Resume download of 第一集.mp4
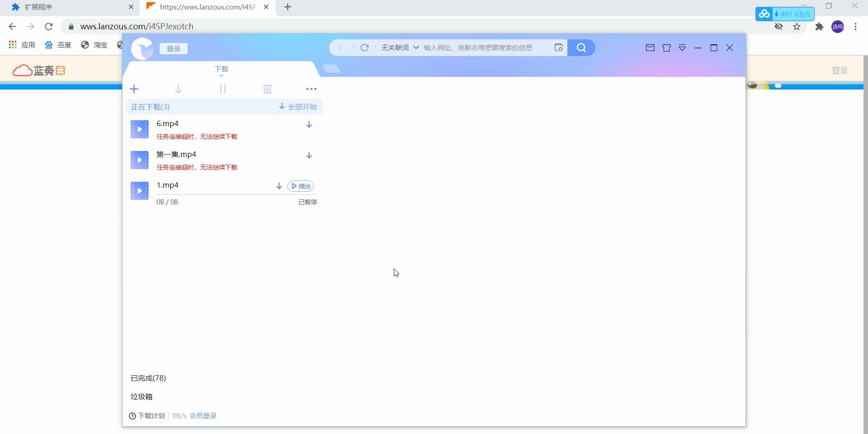868x434 pixels. (x=309, y=156)
